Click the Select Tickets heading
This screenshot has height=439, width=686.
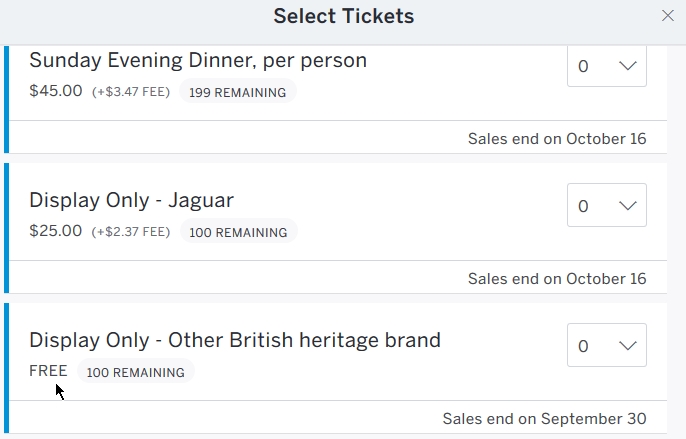[x=343, y=16]
